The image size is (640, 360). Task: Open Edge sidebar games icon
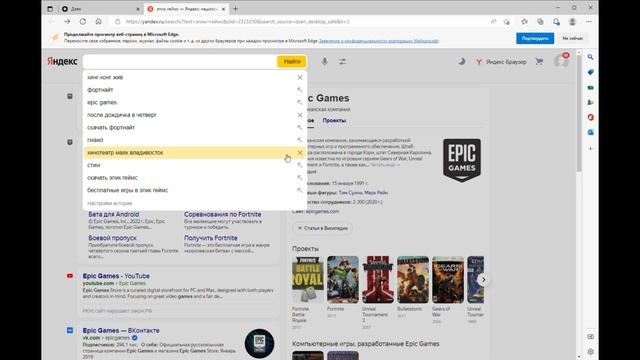(x=591, y=102)
